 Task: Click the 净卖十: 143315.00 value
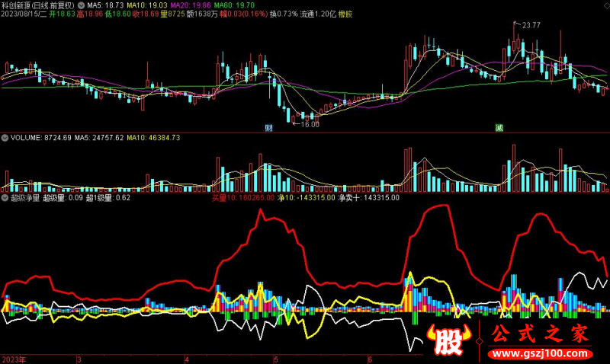[x=368, y=198]
